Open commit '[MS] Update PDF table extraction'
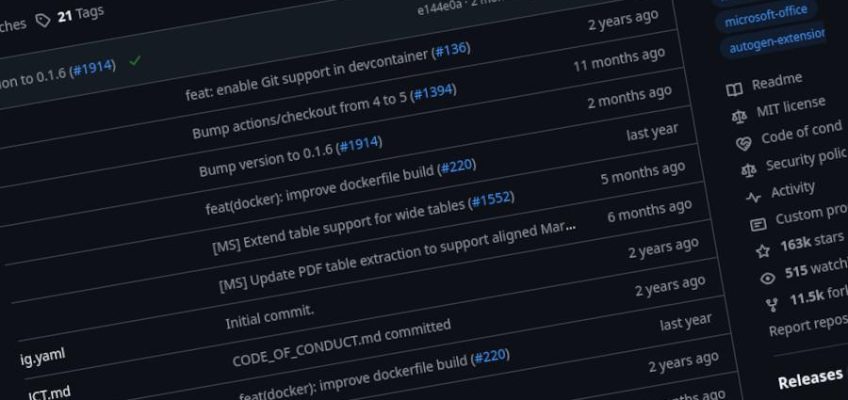The image size is (848, 400). click(397, 256)
